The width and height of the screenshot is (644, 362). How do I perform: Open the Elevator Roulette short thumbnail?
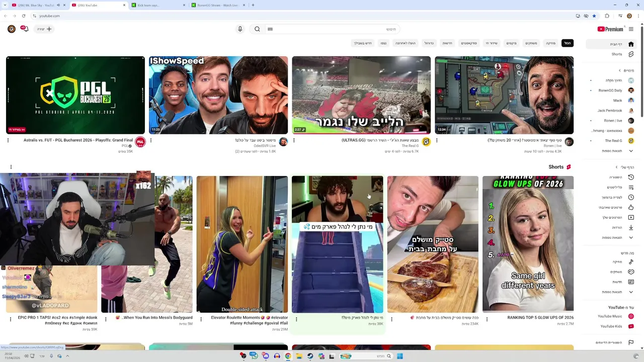pyautogui.click(x=242, y=244)
